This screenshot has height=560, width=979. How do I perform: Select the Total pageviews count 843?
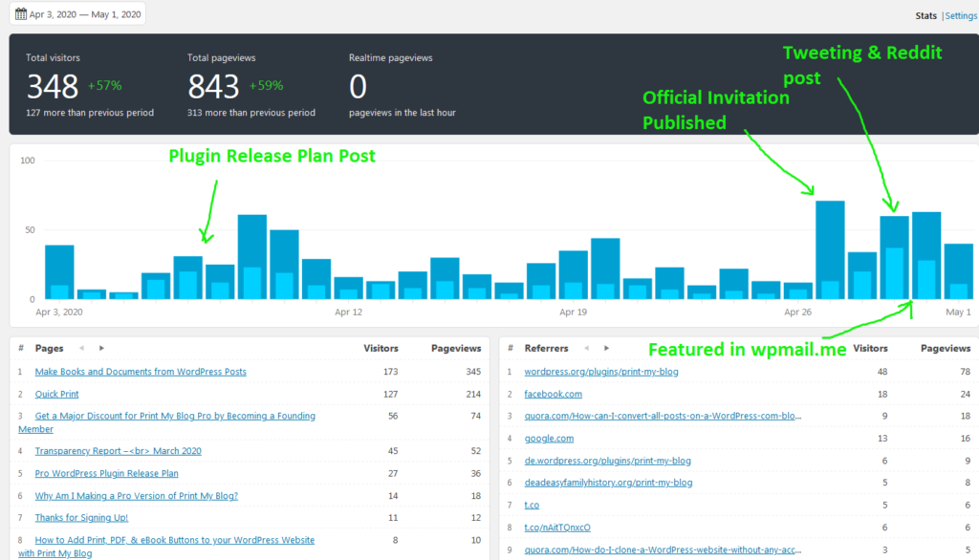213,86
